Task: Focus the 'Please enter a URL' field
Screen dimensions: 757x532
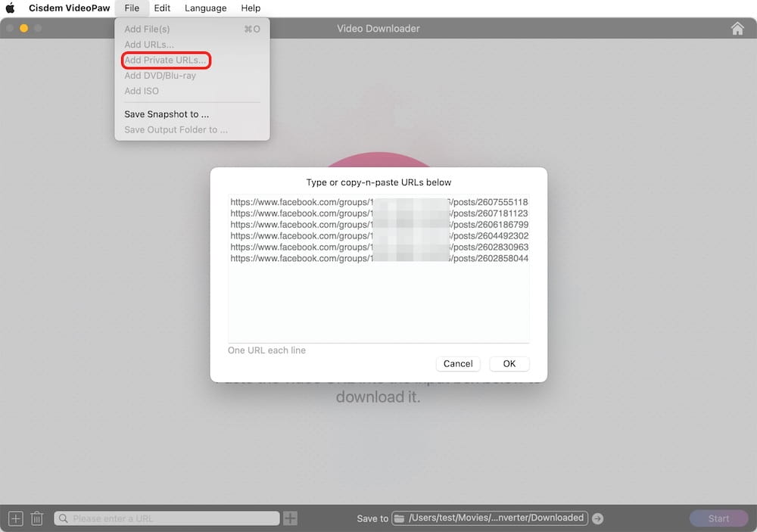Action: 167,518
